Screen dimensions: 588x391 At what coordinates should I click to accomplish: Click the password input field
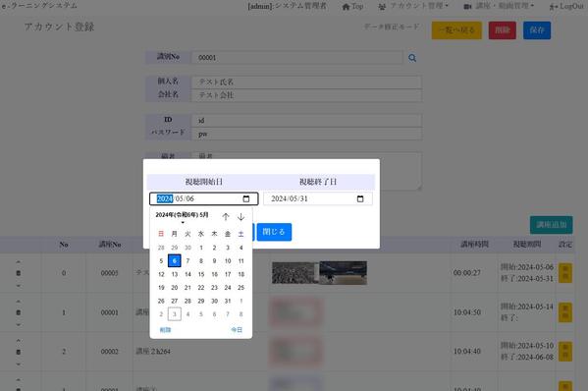tap(306, 134)
